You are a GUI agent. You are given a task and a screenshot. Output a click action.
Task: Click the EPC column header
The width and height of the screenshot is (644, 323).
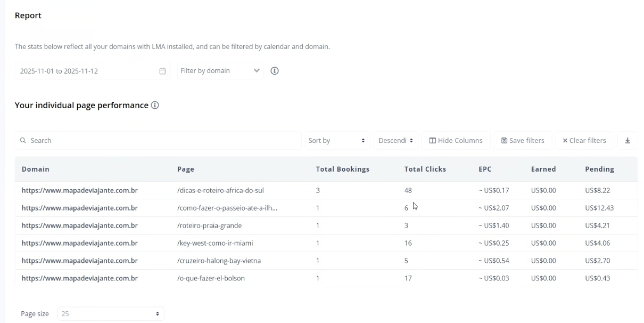click(485, 169)
